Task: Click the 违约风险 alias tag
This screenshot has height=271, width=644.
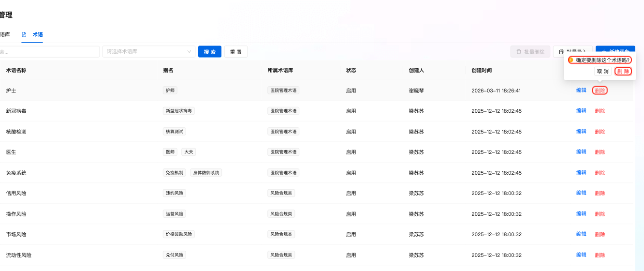Action: [x=175, y=193]
